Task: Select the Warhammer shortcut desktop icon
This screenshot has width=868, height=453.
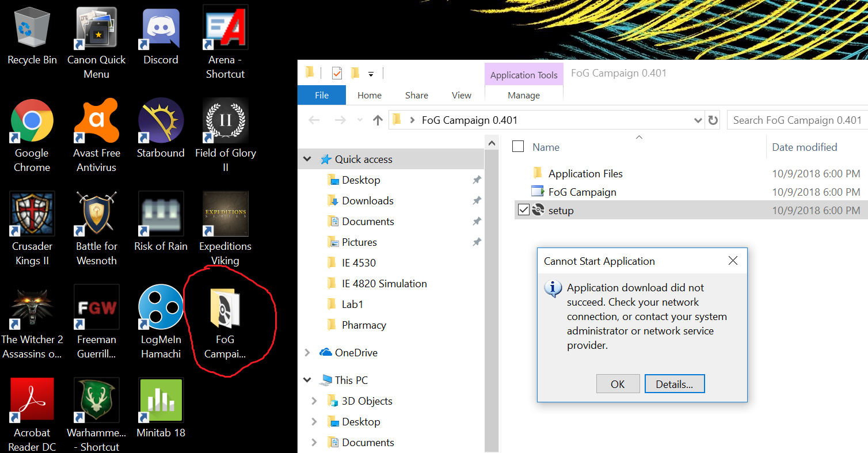Action: point(97,415)
